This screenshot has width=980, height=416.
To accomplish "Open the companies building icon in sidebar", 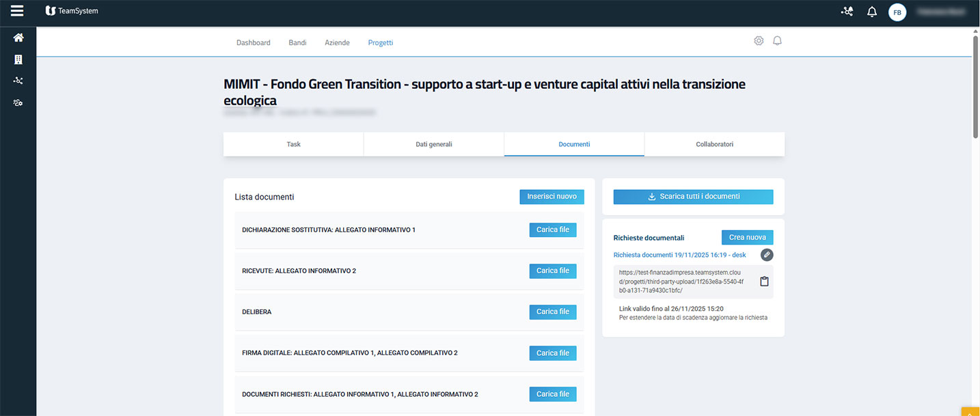I will pyautogui.click(x=18, y=59).
